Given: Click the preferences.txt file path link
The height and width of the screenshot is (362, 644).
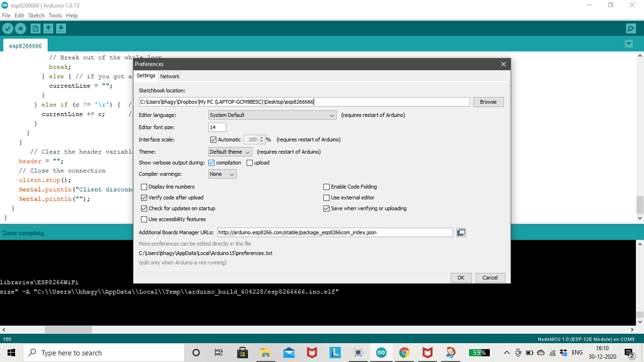Looking at the screenshot, I should (x=206, y=253).
